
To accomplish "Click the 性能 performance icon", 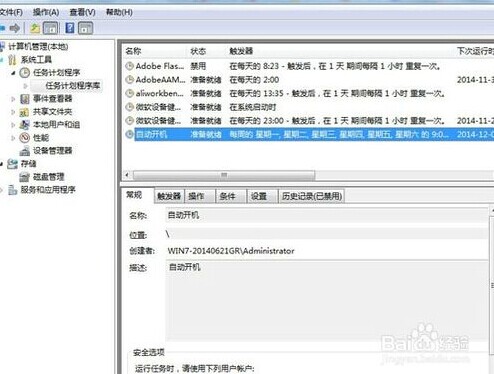I will click(x=25, y=138).
